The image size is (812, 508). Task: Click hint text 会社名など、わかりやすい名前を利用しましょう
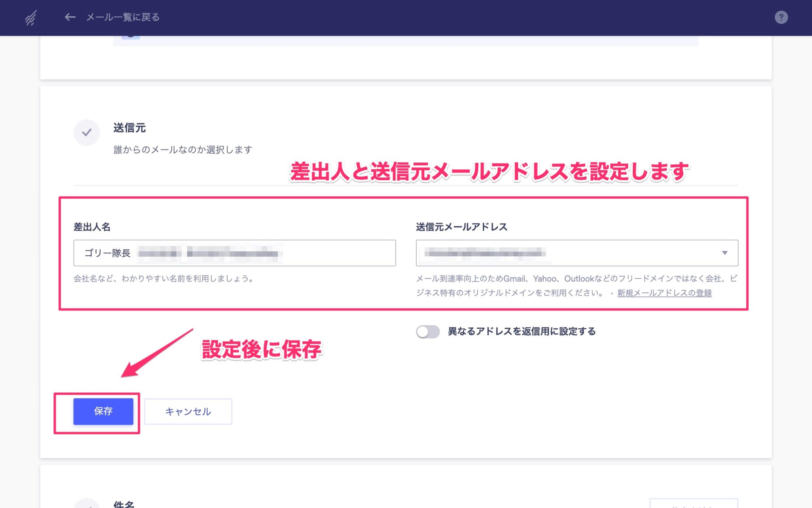(164, 279)
